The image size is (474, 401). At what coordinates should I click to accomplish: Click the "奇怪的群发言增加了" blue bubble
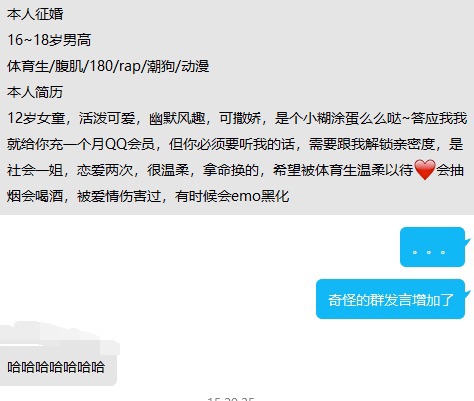coord(390,299)
